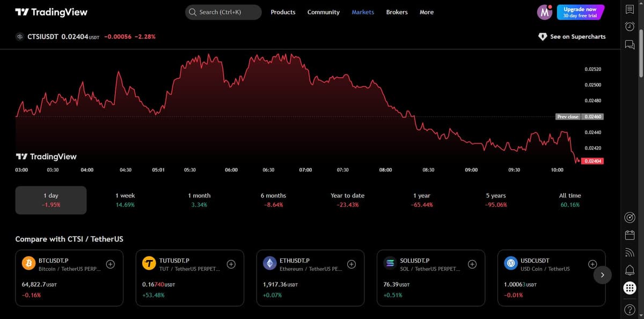Screen dimensions: 644x319
Task: Select the Year to date range tab
Action: [x=347, y=200]
